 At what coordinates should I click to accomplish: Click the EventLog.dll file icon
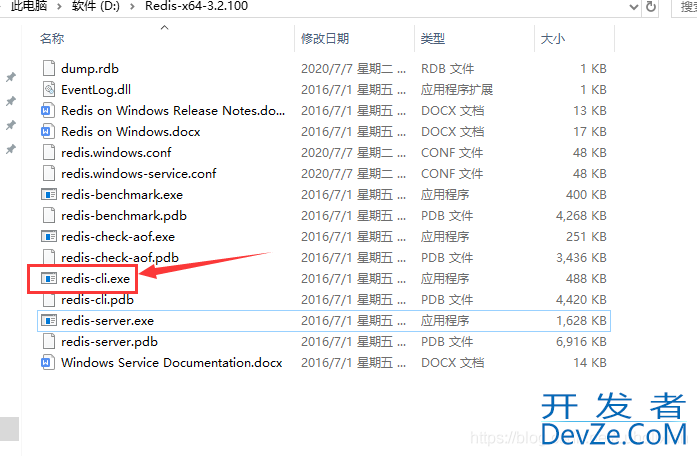pyautogui.click(x=48, y=89)
